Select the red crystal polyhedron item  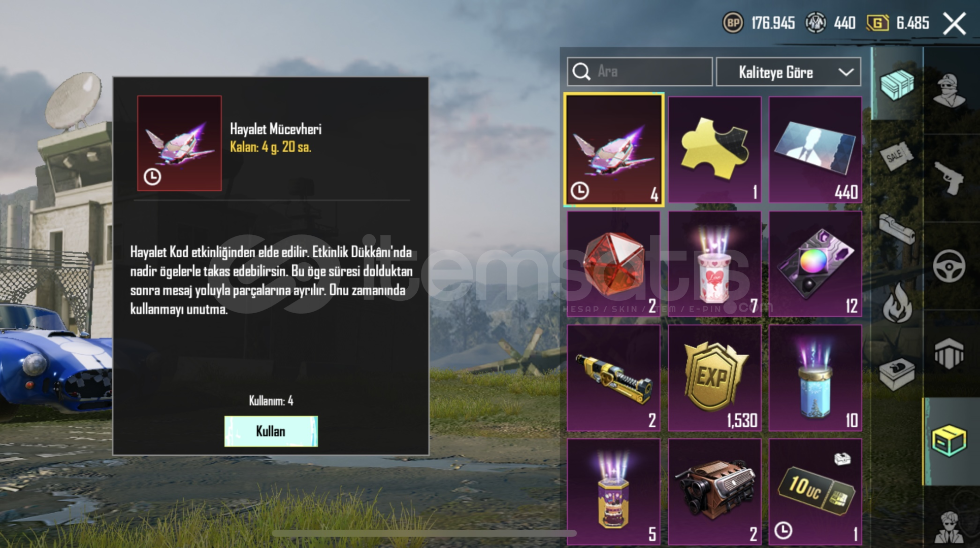613,264
